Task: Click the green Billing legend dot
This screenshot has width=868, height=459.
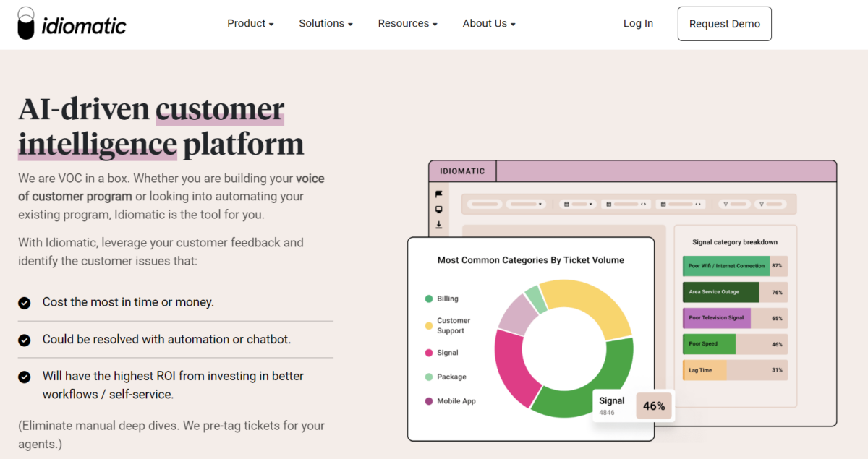Action: pyautogui.click(x=429, y=299)
